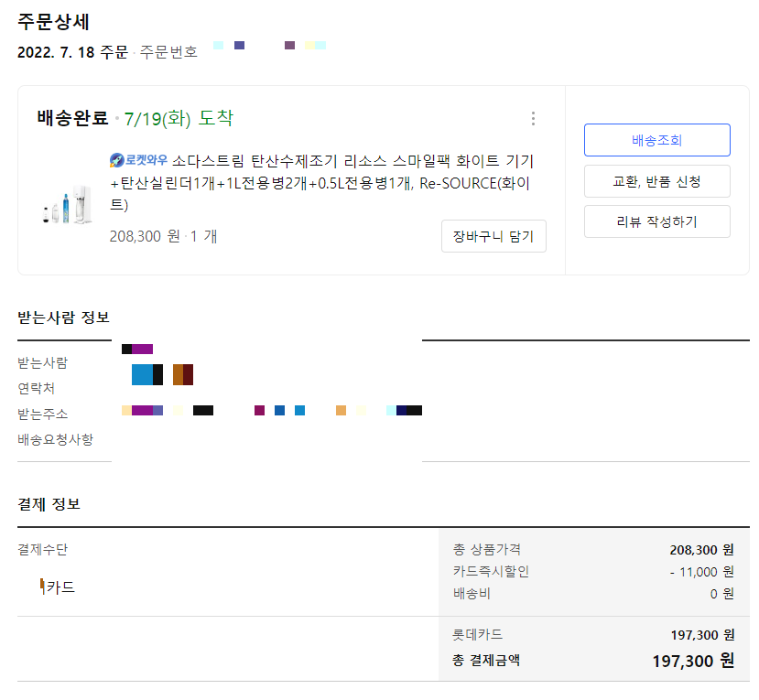
Task: Select the order date 2022. 7. 18 주문
Action: click(x=72, y=52)
